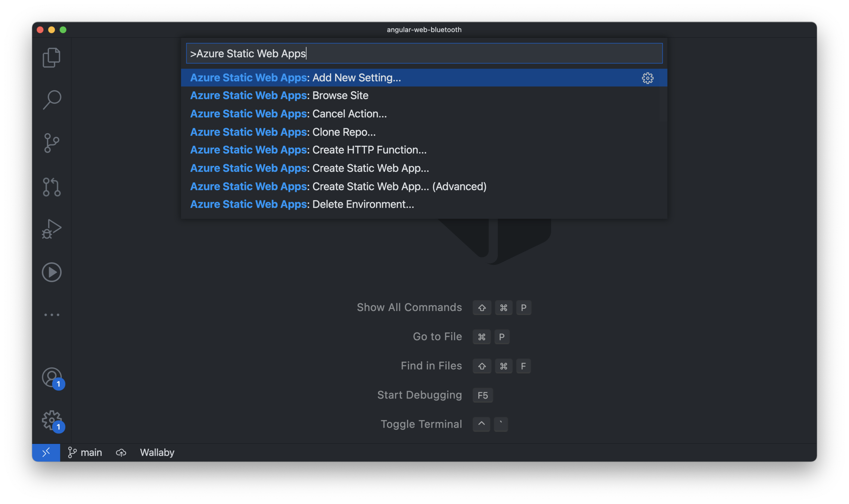Click the cloud publish icon in status bar
Image resolution: width=849 pixels, height=504 pixels.
(121, 452)
